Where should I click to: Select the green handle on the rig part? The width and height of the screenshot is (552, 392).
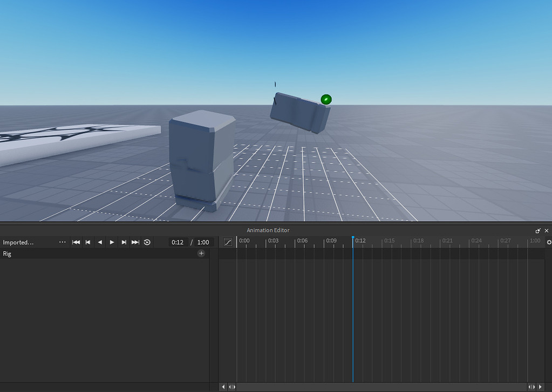point(325,99)
